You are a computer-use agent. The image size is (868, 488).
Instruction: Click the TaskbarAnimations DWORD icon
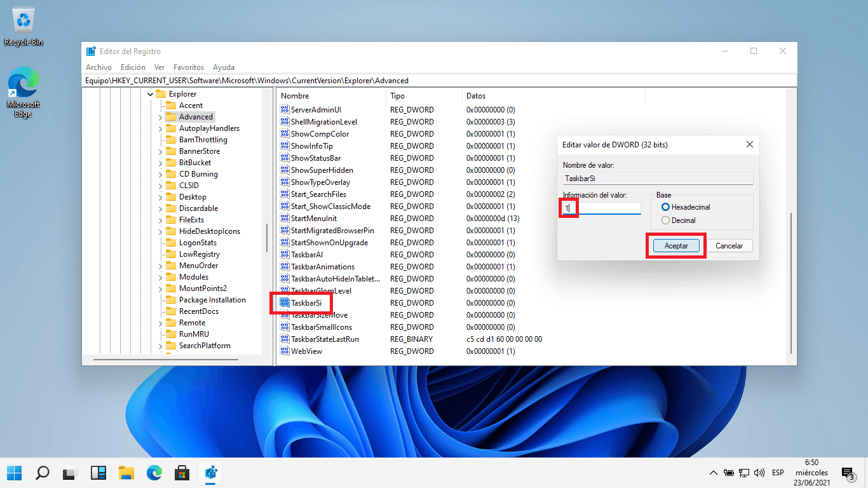click(x=285, y=267)
